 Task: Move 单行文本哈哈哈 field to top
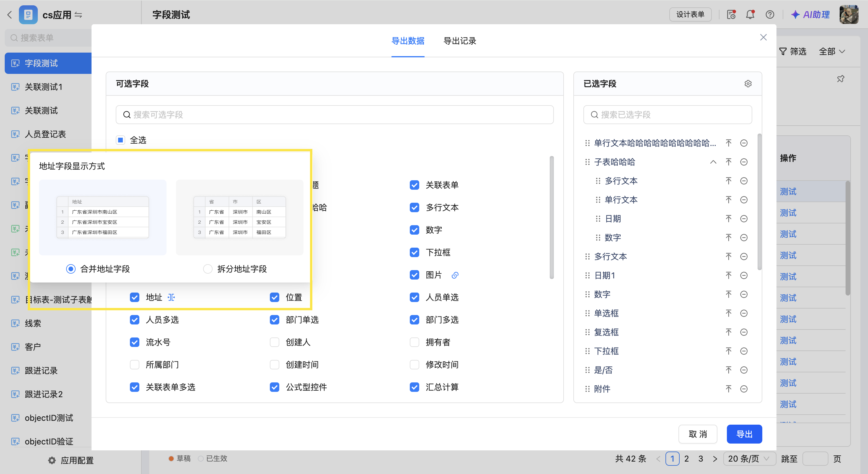point(729,143)
